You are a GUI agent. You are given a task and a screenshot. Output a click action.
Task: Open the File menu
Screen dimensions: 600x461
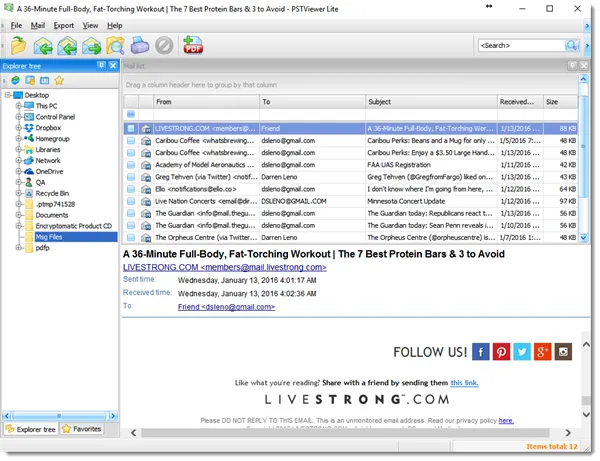[16, 26]
